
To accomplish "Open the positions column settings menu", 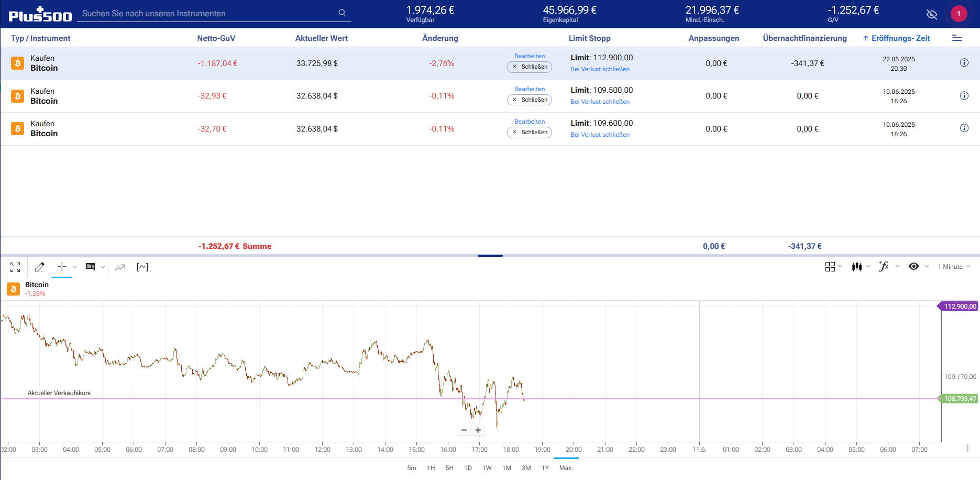I will 956,38.
